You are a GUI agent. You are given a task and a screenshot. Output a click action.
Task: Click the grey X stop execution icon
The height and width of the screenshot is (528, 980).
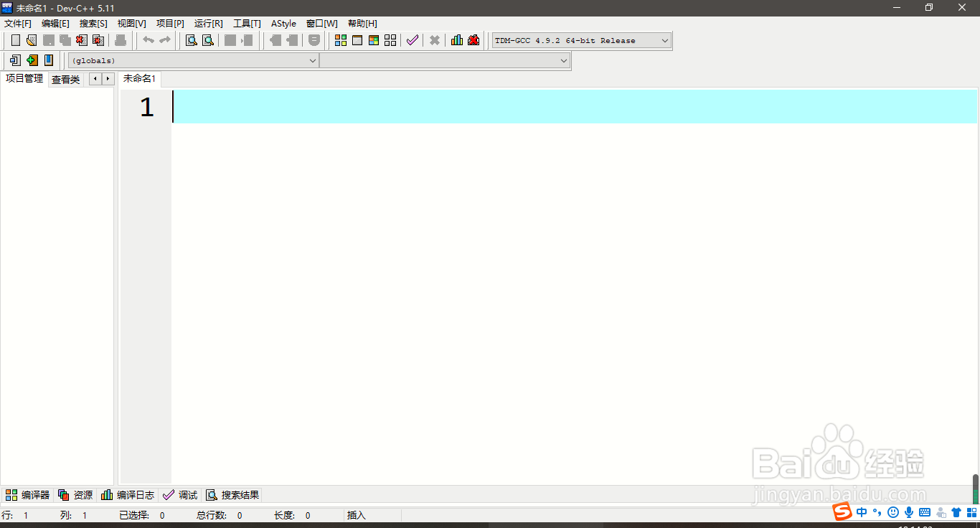(x=434, y=40)
